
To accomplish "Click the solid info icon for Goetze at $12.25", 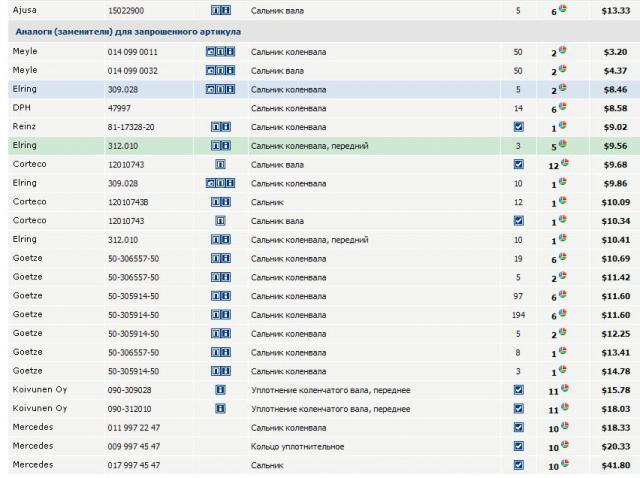I will coord(226,333).
